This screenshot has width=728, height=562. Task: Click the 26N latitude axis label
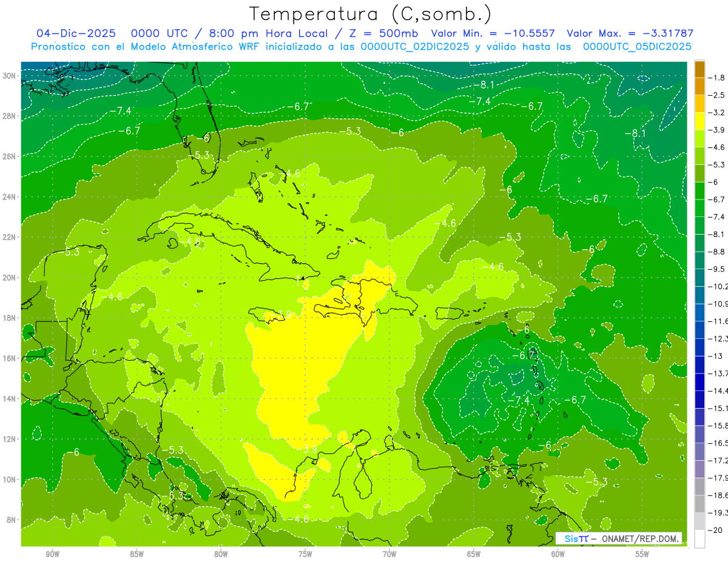point(9,156)
